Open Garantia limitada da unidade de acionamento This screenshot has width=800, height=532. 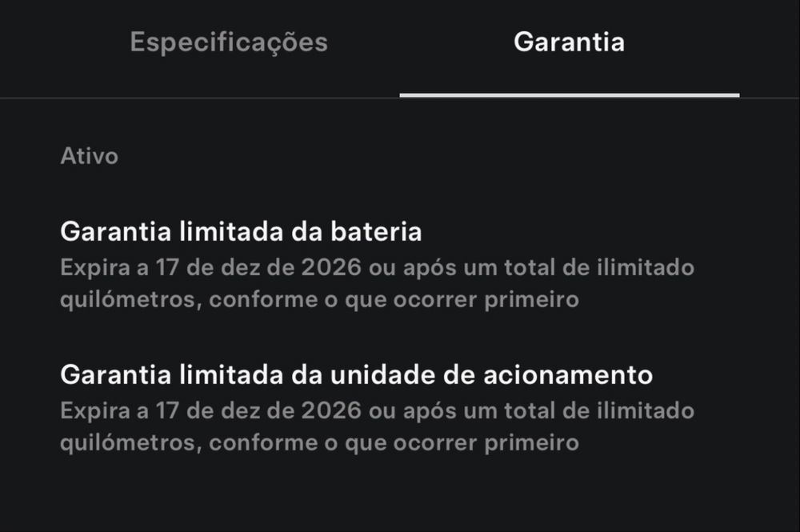356,374
